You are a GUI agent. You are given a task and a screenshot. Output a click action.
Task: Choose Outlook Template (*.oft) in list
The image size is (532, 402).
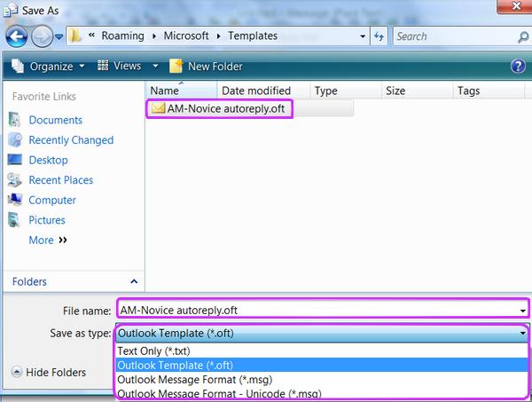pyautogui.click(x=322, y=365)
